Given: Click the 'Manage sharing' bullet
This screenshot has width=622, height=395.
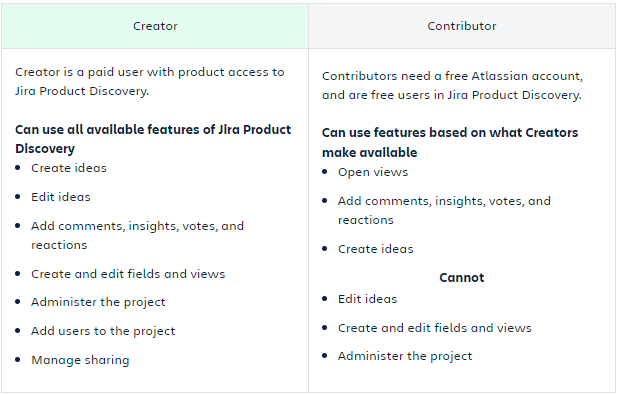Looking at the screenshot, I should point(81,360).
